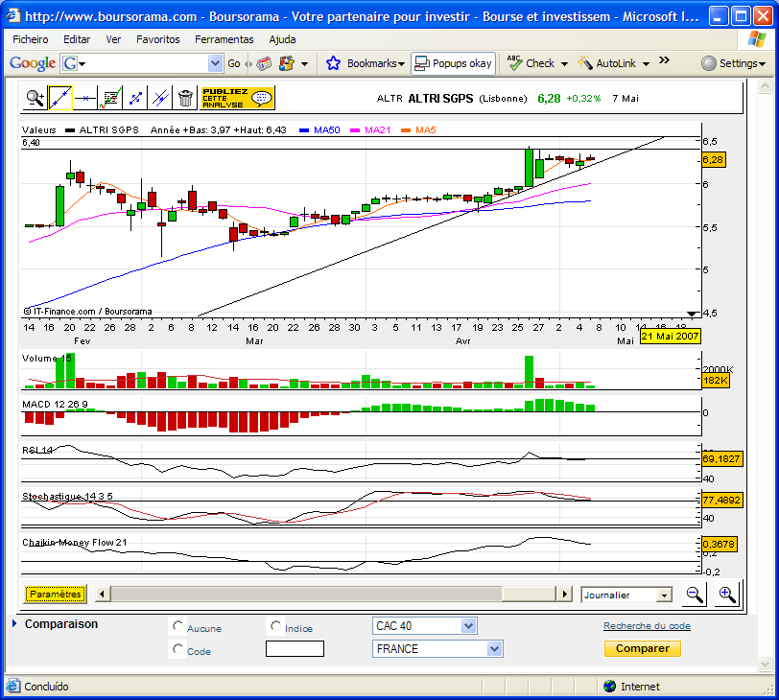Click the yellow Paramètres button
This screenshot has width=779, height=700.
(55, 594)
